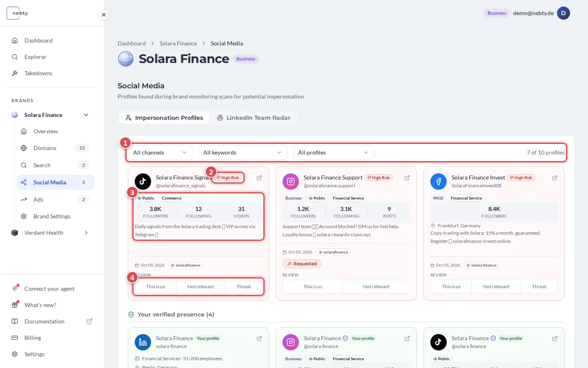Viewport: 588px width, 368px height.
Task: Click the Requested takedown badge
Action: 302,264
